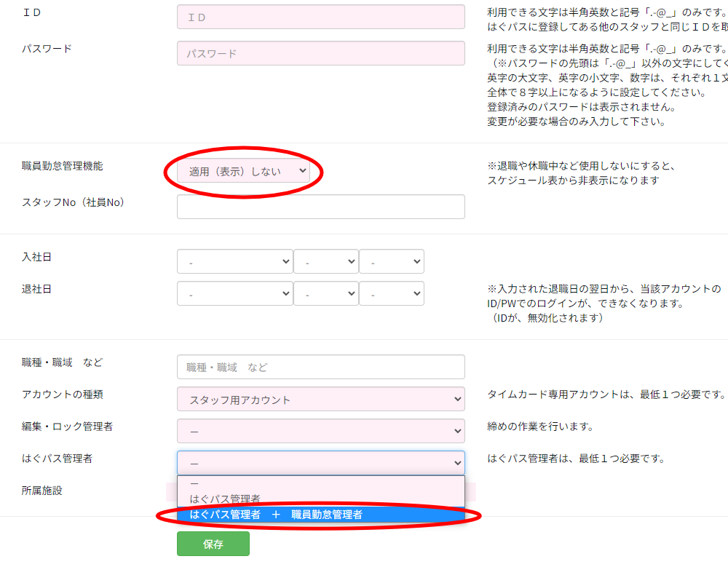Choose the 'はぐパス管理者' only option
This screenshot has width=728, height=567.
[320, 499]
